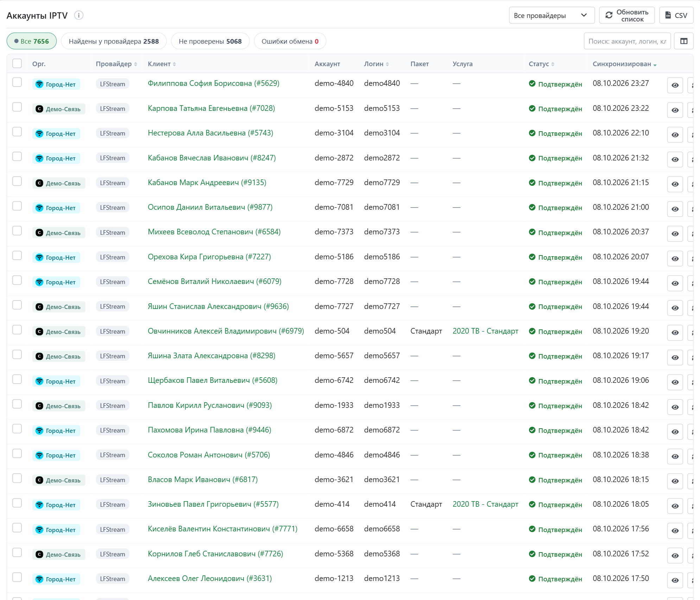Toggle sort on Синхронизирован column

coord(624,64)
